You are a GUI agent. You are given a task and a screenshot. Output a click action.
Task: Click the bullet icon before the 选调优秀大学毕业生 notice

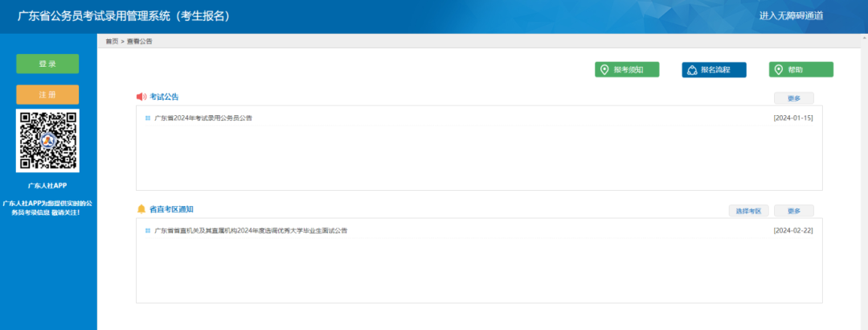[148, 230]
